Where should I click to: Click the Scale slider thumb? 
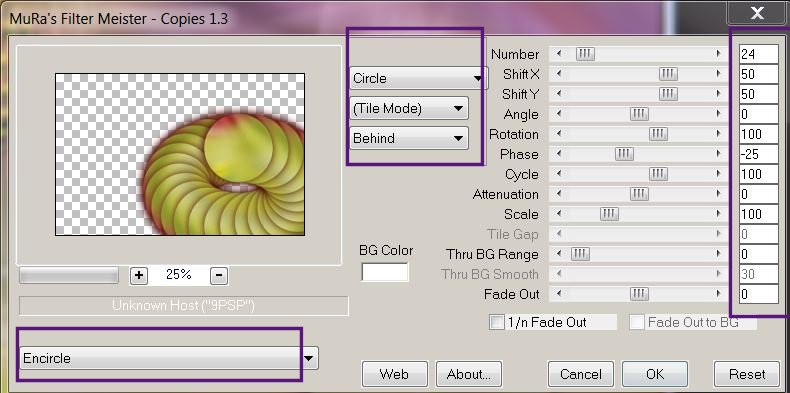pyautogui.click(x=609, y=214)
